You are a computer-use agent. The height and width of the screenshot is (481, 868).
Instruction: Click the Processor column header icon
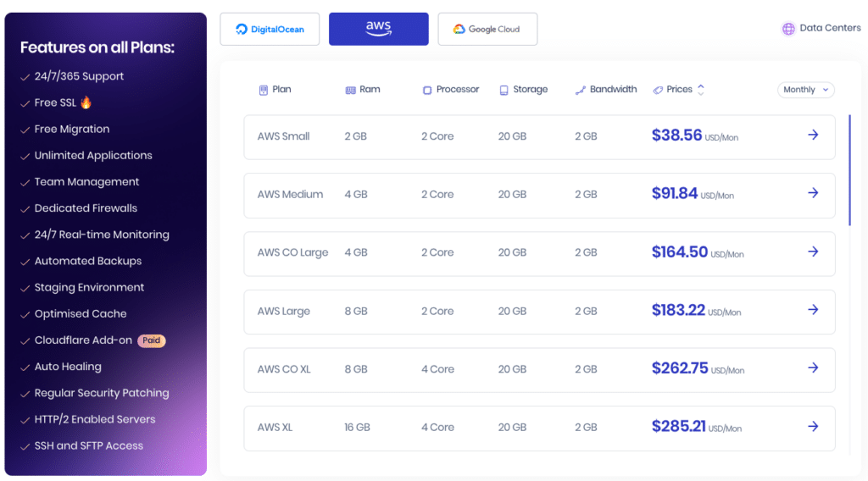(427, 90)
